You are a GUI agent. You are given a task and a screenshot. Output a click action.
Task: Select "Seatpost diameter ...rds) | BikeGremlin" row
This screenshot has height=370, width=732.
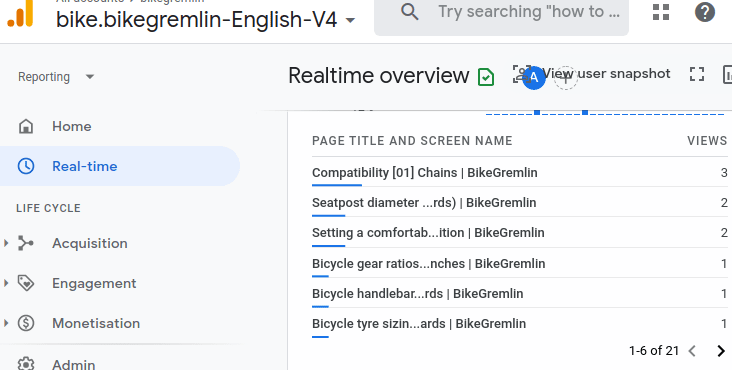[520, 202]
